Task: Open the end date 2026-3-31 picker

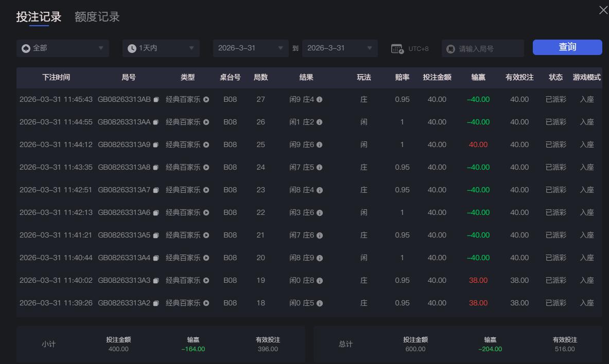Action: pos(340,48)
